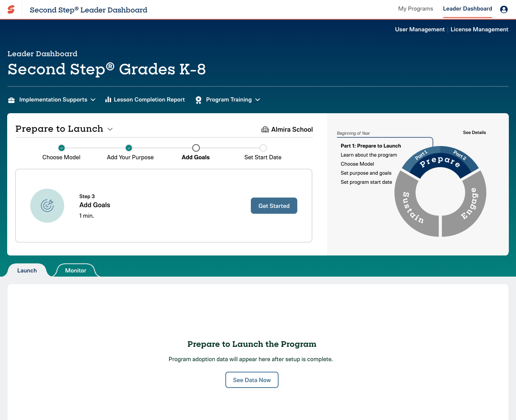The width and height of the screenshot is (516, 420).
Task: Click the Add Your Purpose step label
Action: [x=130, y=157]
